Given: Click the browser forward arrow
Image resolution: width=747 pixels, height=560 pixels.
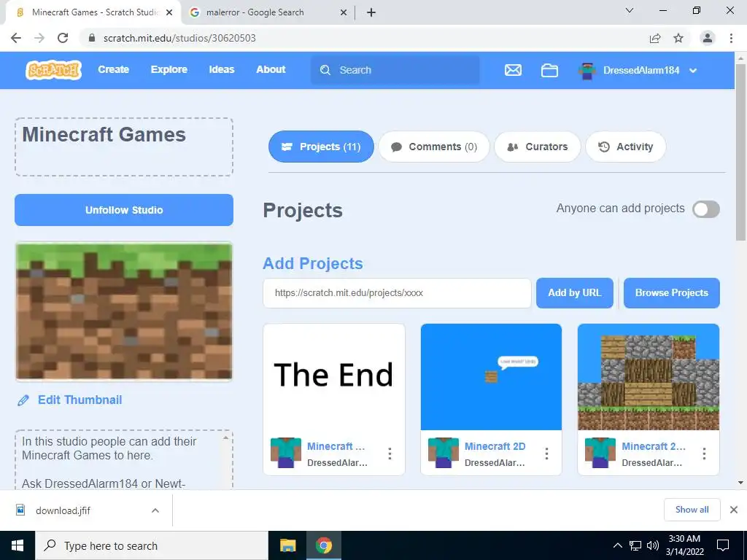Looking at the screenshot, I should [x=39, y=38].
